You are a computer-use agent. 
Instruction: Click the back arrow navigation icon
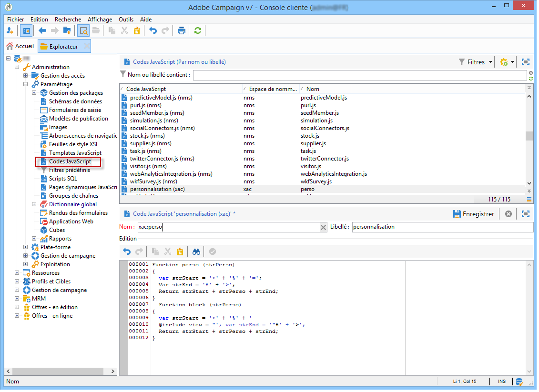tap(42, 31)
